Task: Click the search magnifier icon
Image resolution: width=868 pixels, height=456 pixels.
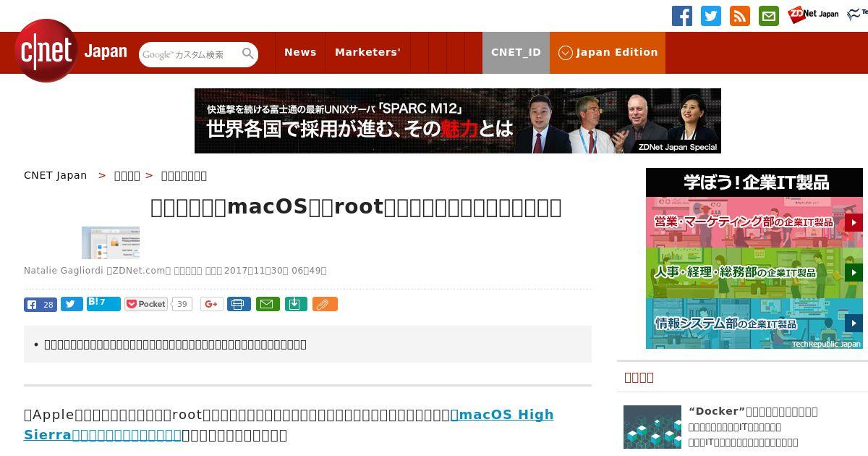Action: (x=248, y=54)
